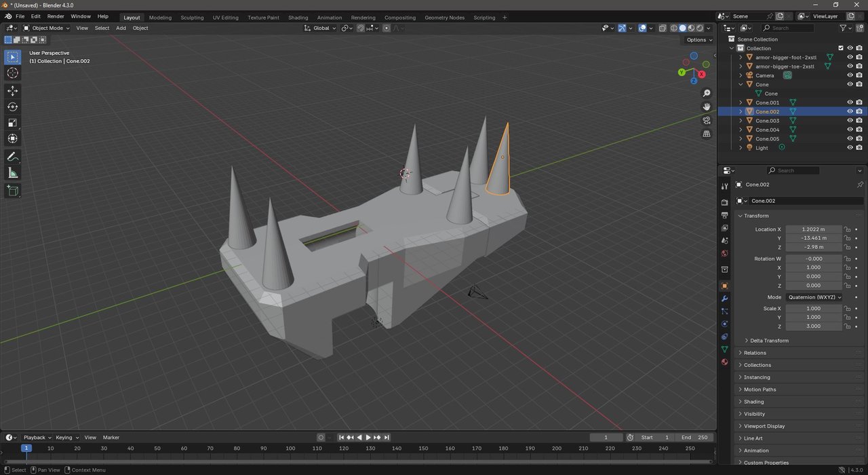The width and height of the screenshot is (868, 475).
Task: Click the Add workspace plus button
Action: pyautogui.click(x=505, y=18)
